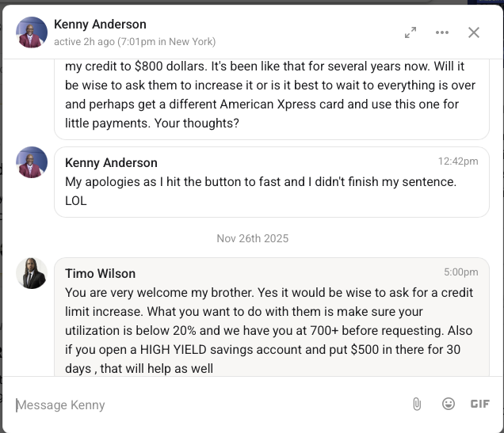Open the more options ellipsis menu
This screenshot has width=504, height=433.
click(x=442, y=32)
